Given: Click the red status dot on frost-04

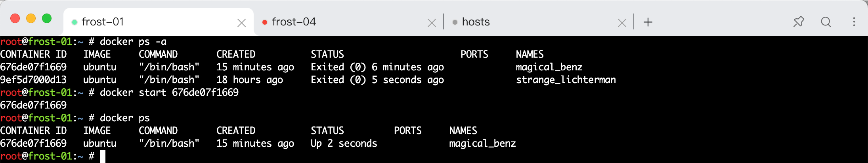Looking at the screenshot, I should pyautogui.click(x=265, y=22).
